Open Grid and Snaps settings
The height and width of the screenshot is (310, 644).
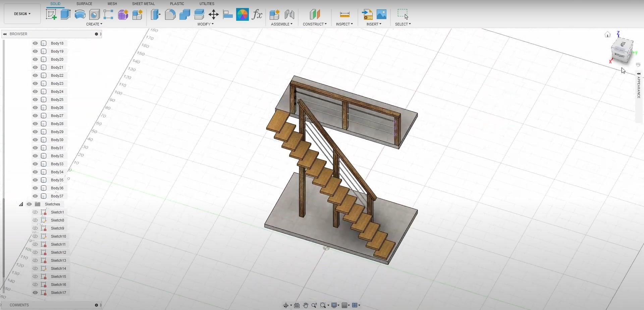pos(345,305)
